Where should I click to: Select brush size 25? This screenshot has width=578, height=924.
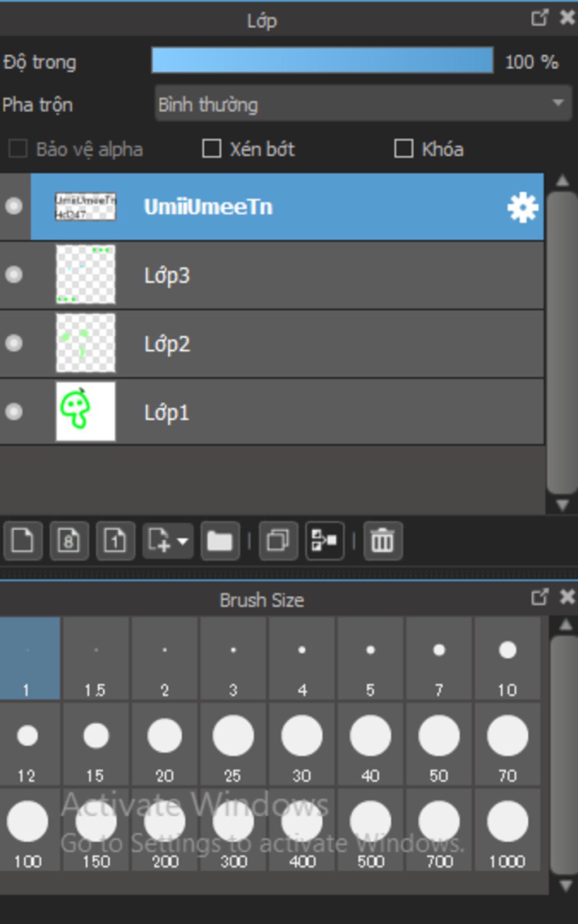click(x=233, y=744)
